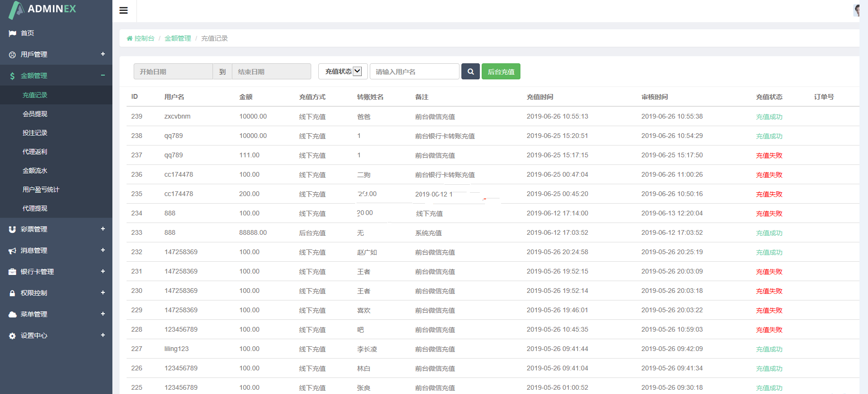
Task: Open 会员提现 in the sidebar
Action: [35, 114]
